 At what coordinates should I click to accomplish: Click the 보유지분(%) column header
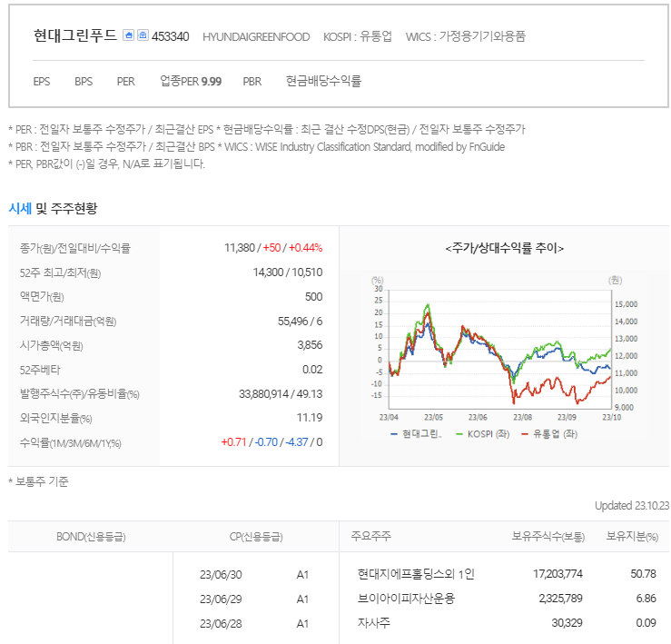click(x=632, y=537)
